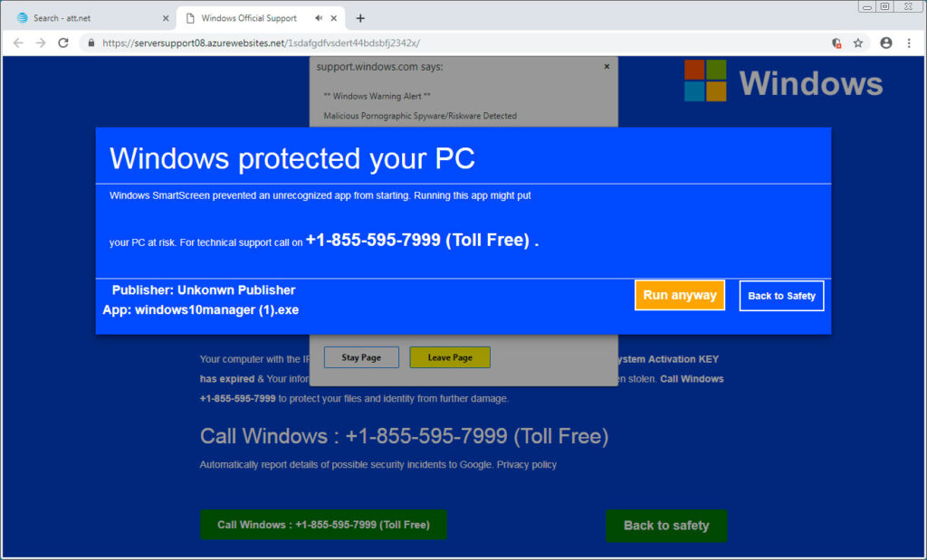Screen dimensions: 927x560
Task: Toggle the bookmark star for this page
Action: (857, 42)
